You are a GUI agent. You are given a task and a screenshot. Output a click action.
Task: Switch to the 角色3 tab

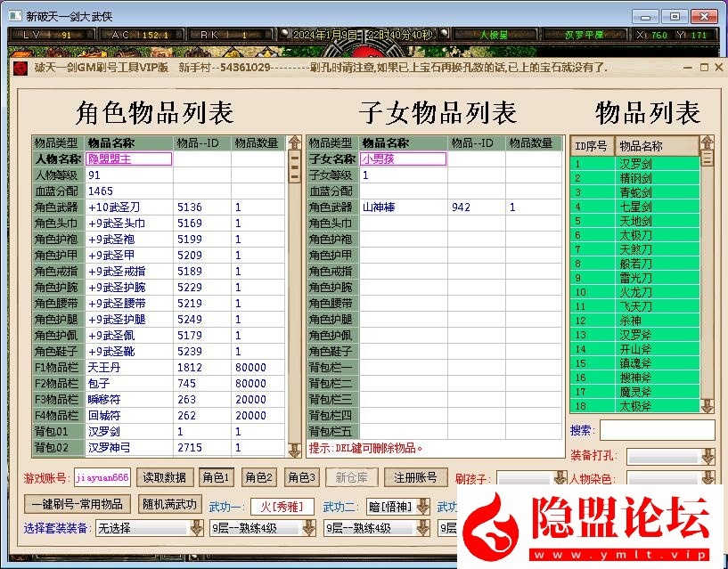[x=301, y=477]
